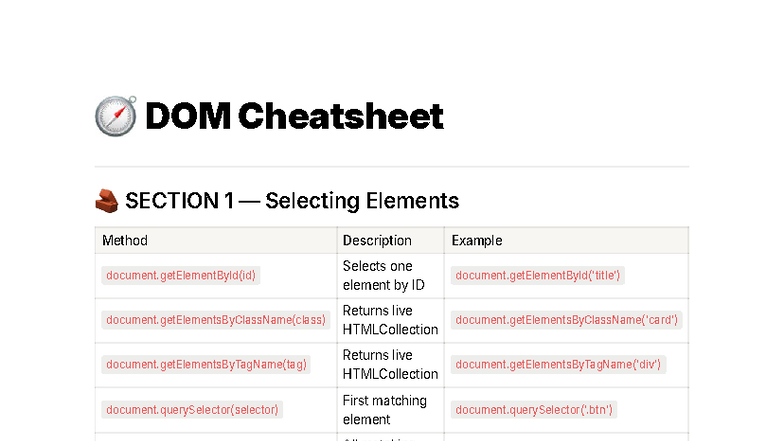Viewport: 784px width, 441px height.
Task: Click the 'First matching element' cell
Action: 385,410
